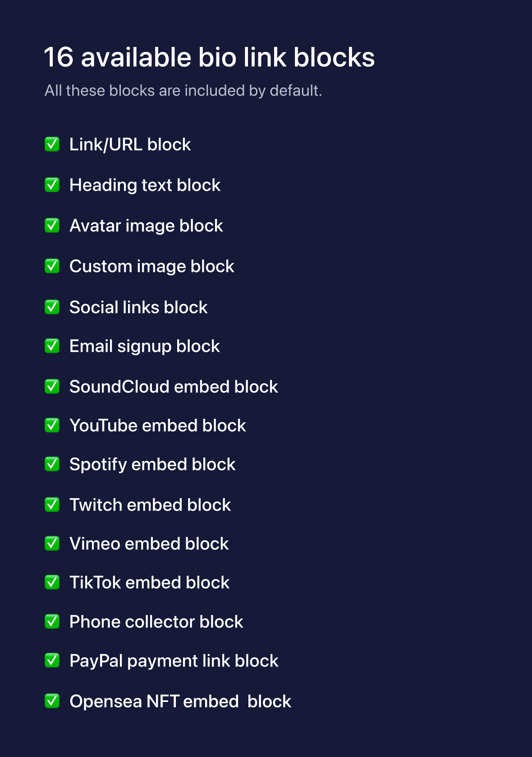Click the green checkmark beside Link/URL block
The image size is (532, 757).
pos(52,144)
